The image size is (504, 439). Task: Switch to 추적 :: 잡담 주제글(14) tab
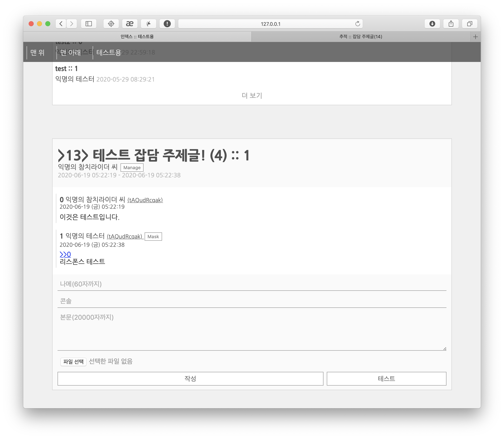click(360, 37)
